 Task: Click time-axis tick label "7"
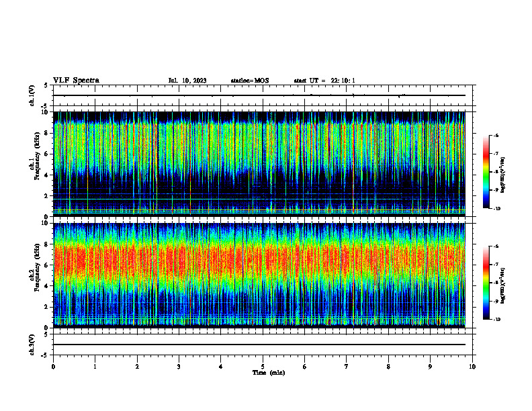pyautogui.click(x=347, y=367)
